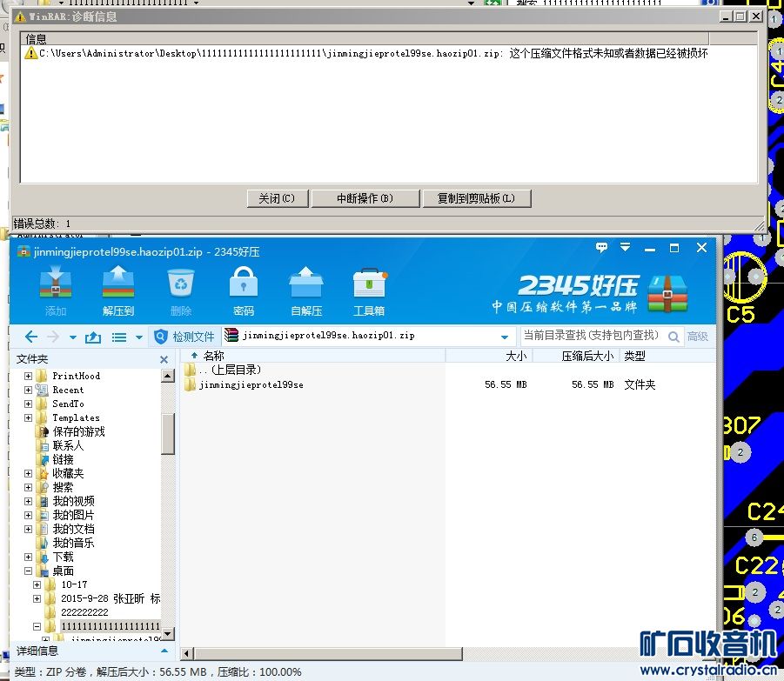Expand the PrintHood tree node
784x681 pixels.
29,376
